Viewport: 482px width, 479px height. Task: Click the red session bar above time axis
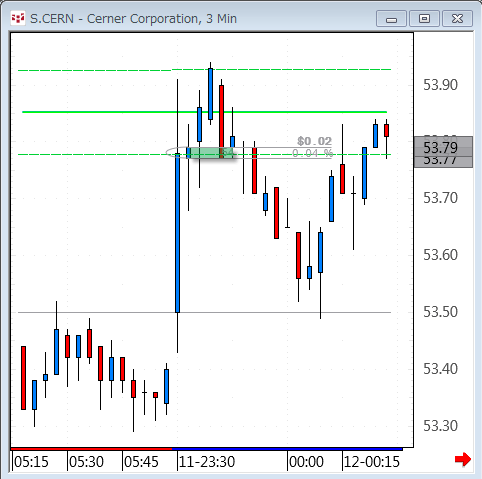pos(91,449)
